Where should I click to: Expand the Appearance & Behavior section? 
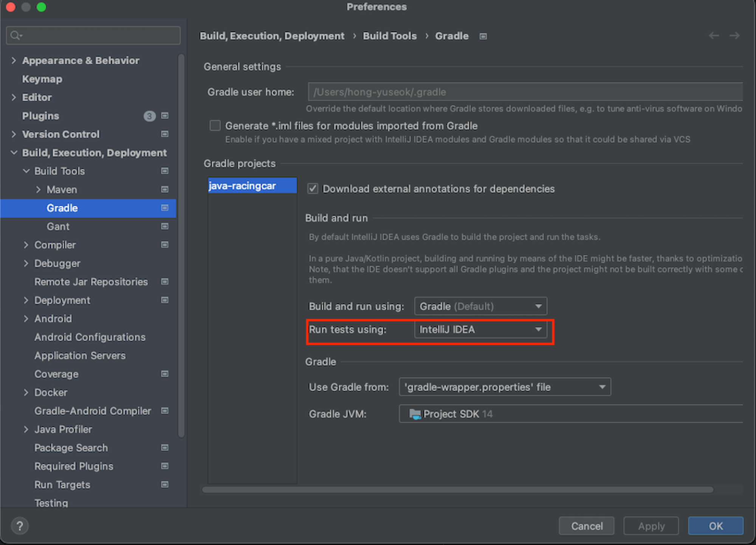[14, 60]
